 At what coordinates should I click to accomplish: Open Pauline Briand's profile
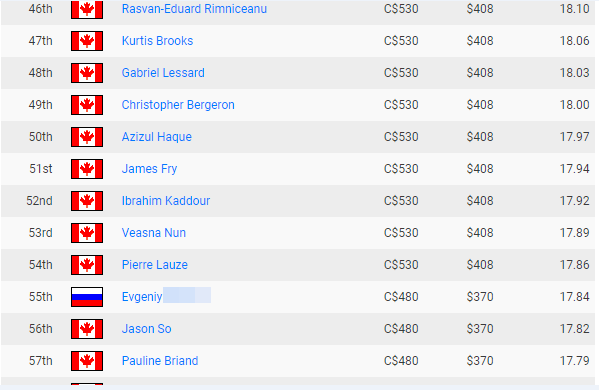click(160, 361)
